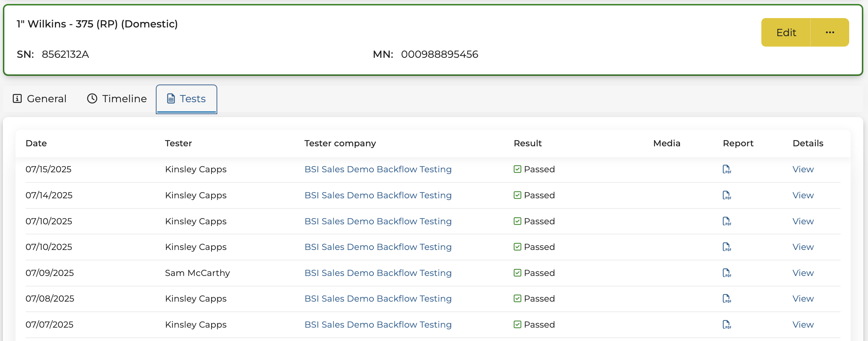Open tester company link for 07/08/2025 row
868x341 pixels.
378,298
